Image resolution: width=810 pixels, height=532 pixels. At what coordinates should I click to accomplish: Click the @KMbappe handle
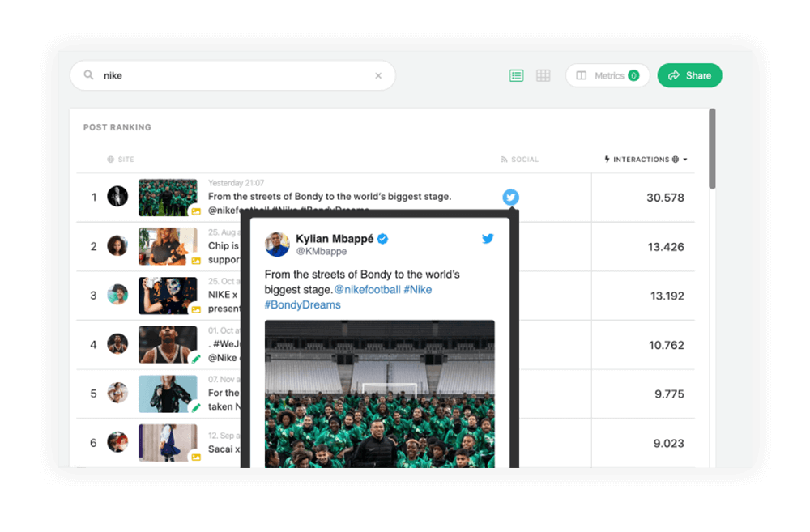tap(321, 252)
